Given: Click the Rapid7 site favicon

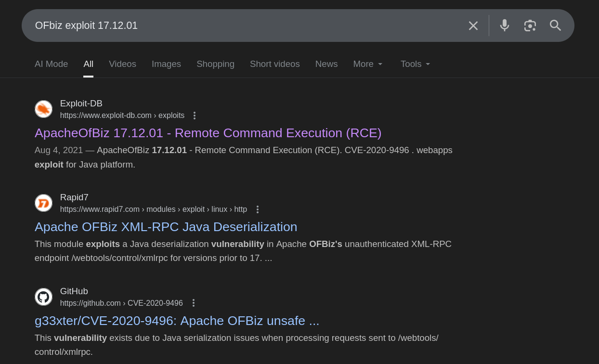Looking at the screenshot, I should (x=43, y=203).
